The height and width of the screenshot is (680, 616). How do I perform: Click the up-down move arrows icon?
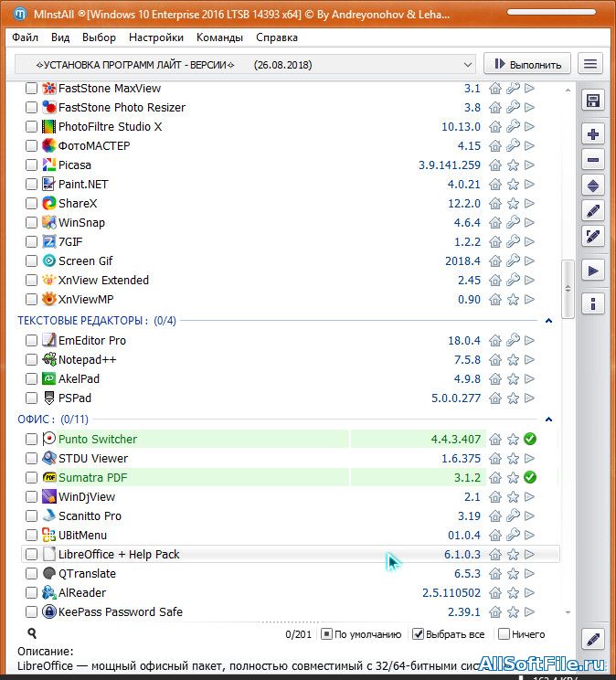point(592,186)
